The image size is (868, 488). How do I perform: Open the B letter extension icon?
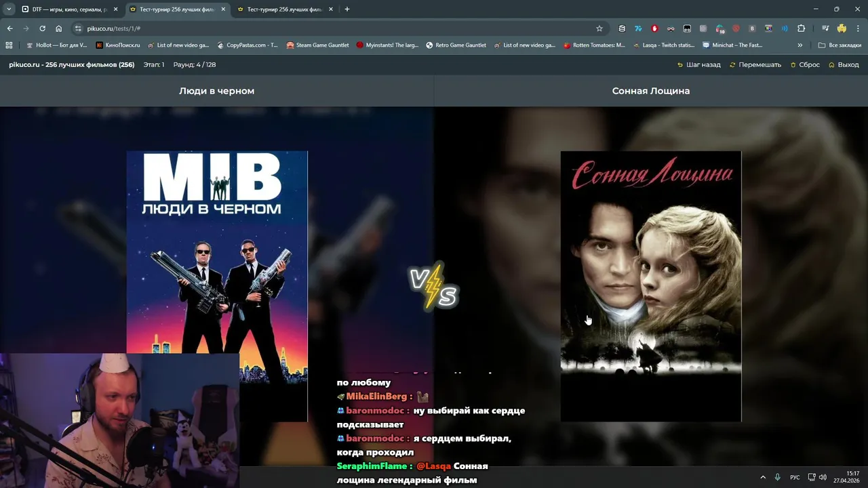(x=752, y=28)
